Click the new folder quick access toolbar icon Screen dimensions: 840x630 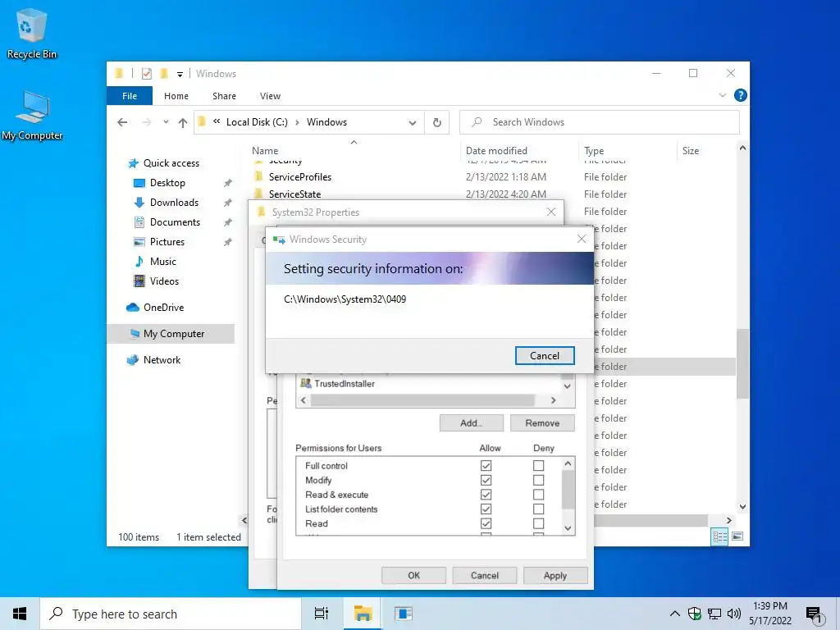coord(164,73)
